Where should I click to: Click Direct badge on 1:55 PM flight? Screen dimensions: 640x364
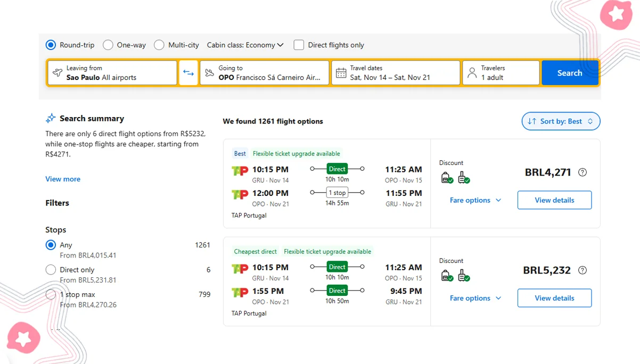[x=337, y=291]
